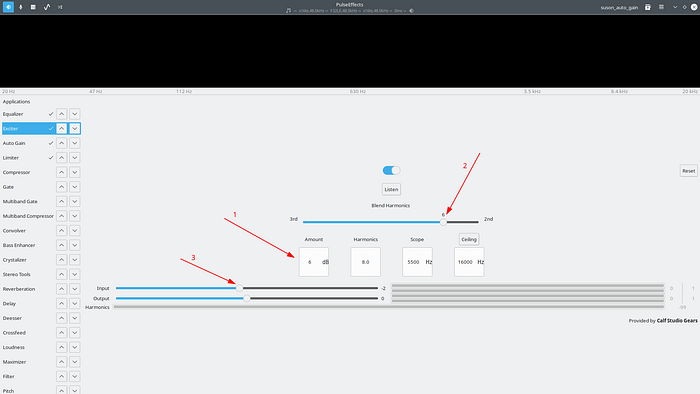Click the square icon beside the microphone
Screen dimensions: 700x394
click(x=33, y=7)
